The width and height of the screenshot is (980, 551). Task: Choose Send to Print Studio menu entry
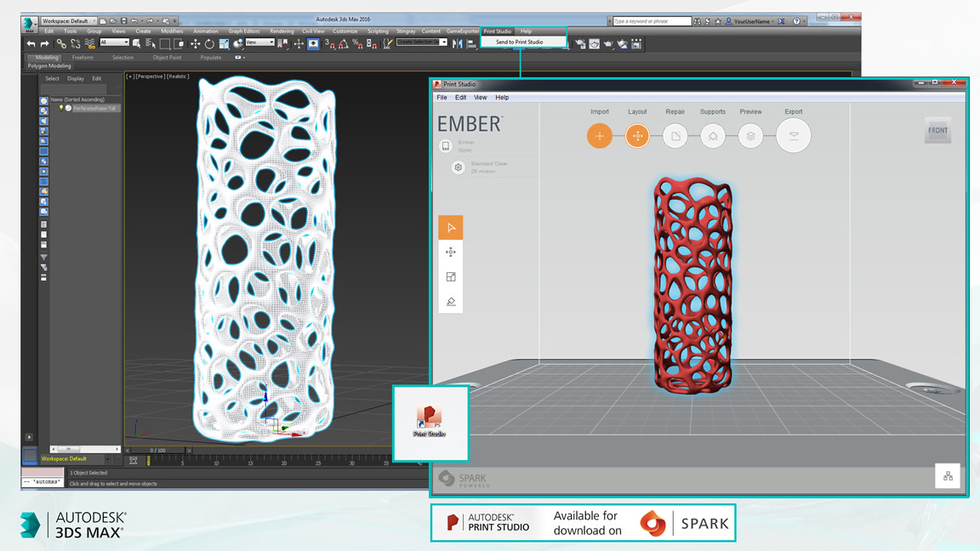coord(520,42)
